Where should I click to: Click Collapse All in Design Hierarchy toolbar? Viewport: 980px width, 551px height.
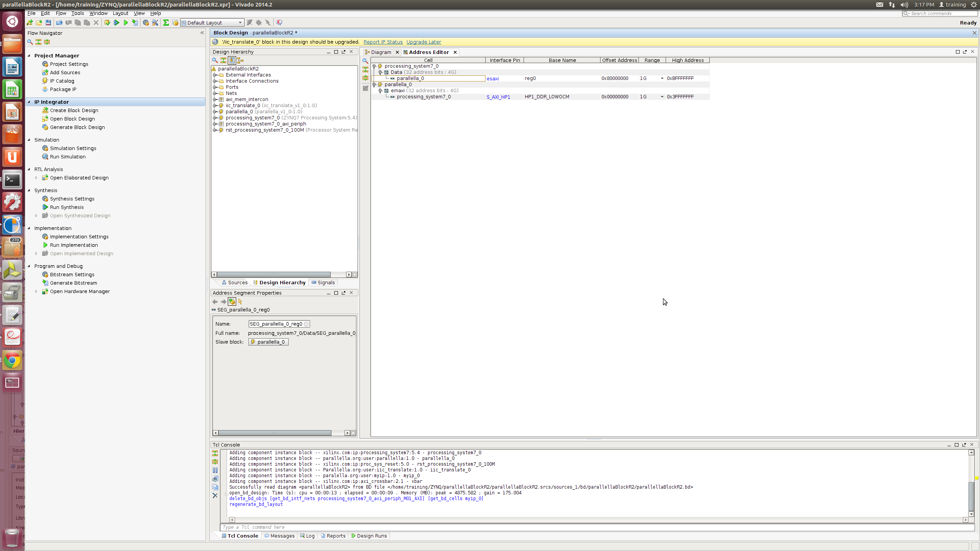[223, 60]
